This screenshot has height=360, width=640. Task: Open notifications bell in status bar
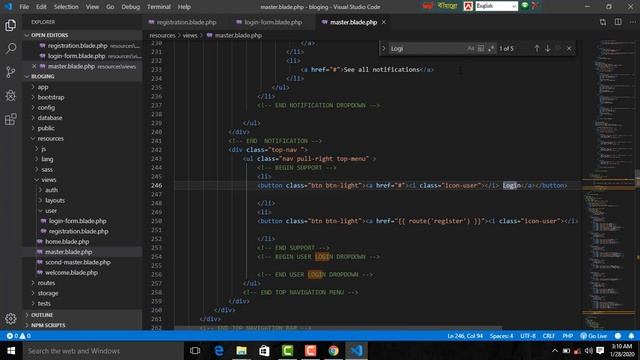[x=631, y=336]
